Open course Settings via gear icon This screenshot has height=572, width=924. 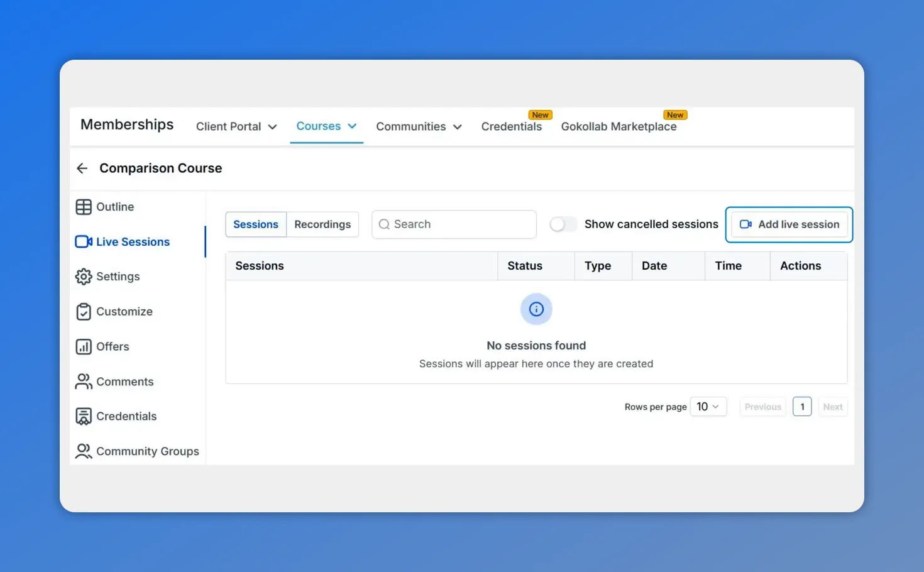pos(84,277)
